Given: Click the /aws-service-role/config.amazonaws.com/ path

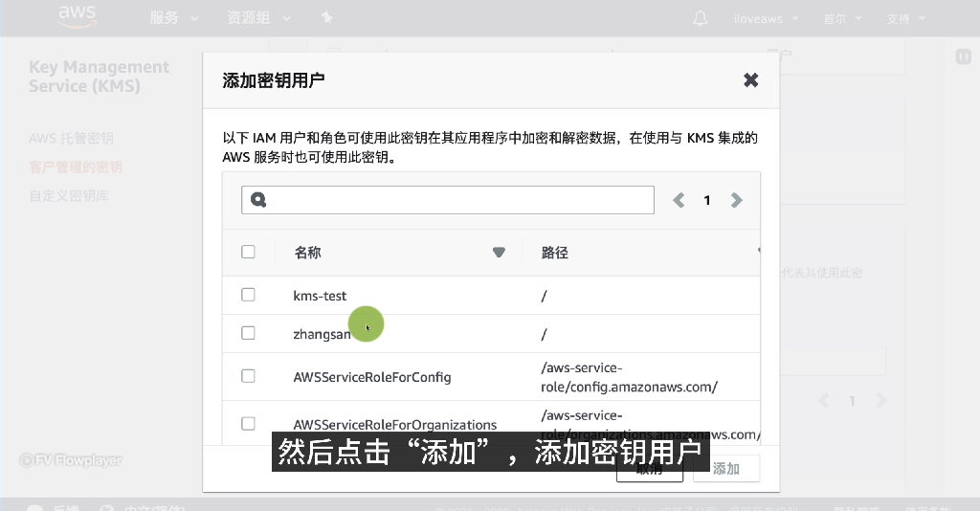Looking at the screenshot, I should pos(629,377).
